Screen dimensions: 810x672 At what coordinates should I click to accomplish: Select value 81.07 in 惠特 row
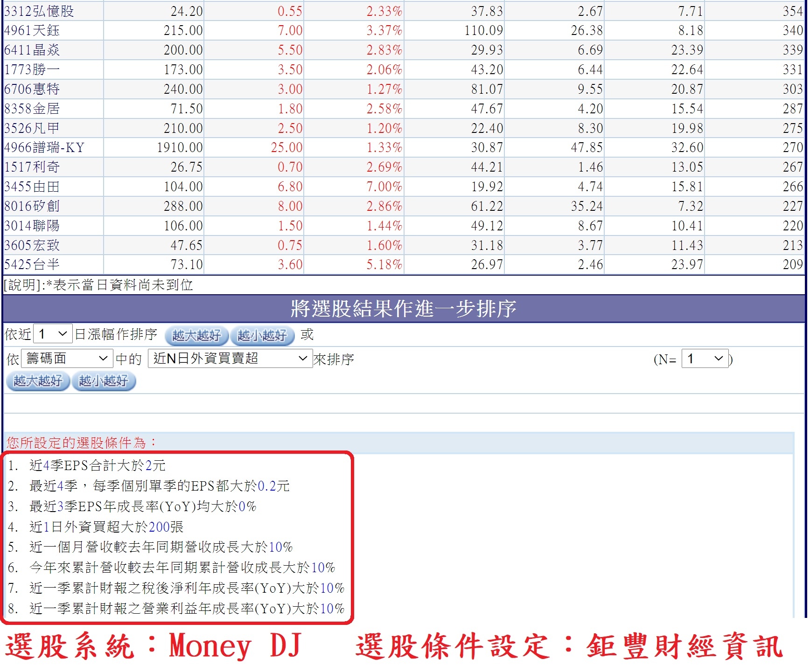click(487, 89)
